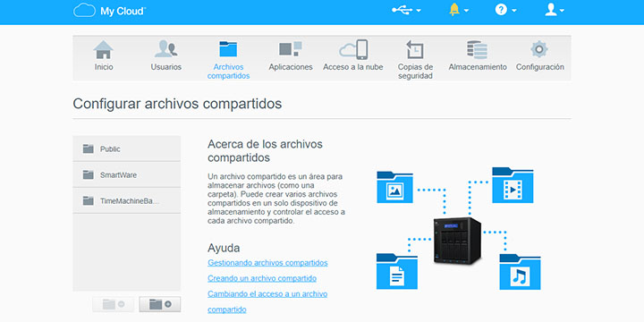The image size is (644, 322).
Task: Select the Public share folder icon
Action: click(88, 148)
